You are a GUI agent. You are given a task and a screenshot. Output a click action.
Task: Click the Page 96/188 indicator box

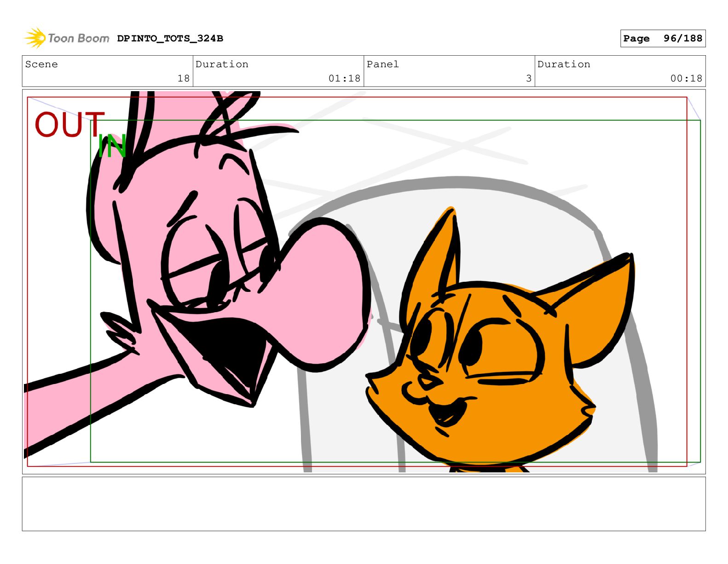click(x=663, y=39)
